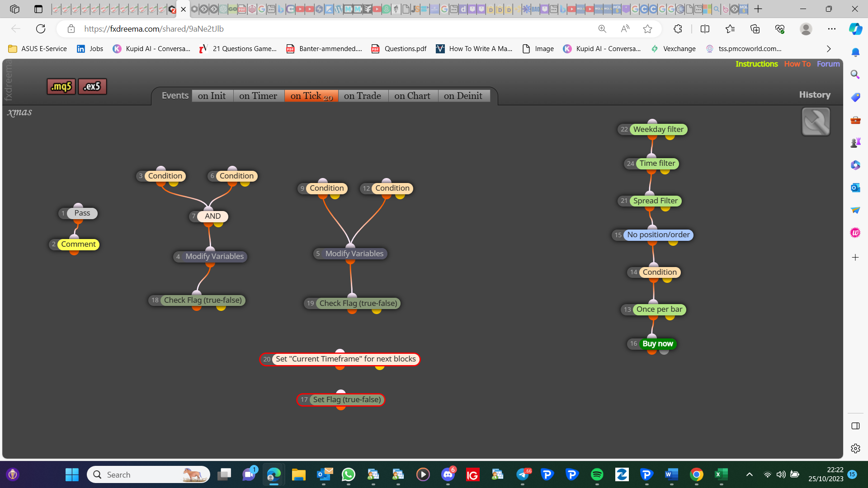Open browser Collections panel
868x488 pixels.
[x=755, y=29]
